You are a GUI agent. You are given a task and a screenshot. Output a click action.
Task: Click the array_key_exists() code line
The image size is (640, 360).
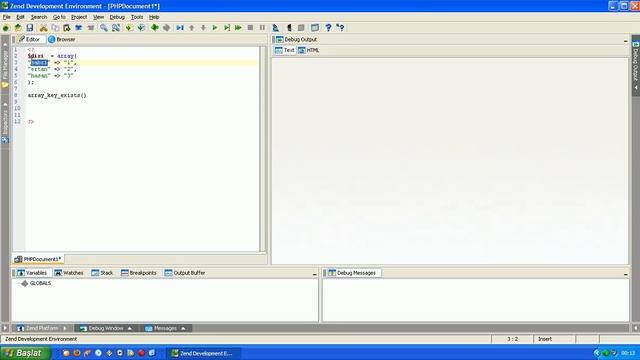click(x=57, y=96)
